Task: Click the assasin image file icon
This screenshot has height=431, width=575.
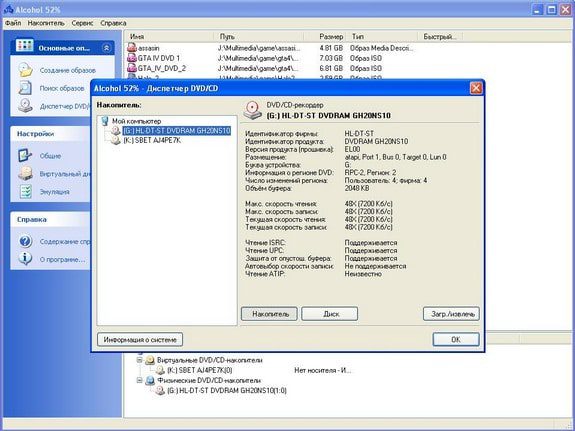Action: pyautogui.click(x=132, y=48)
